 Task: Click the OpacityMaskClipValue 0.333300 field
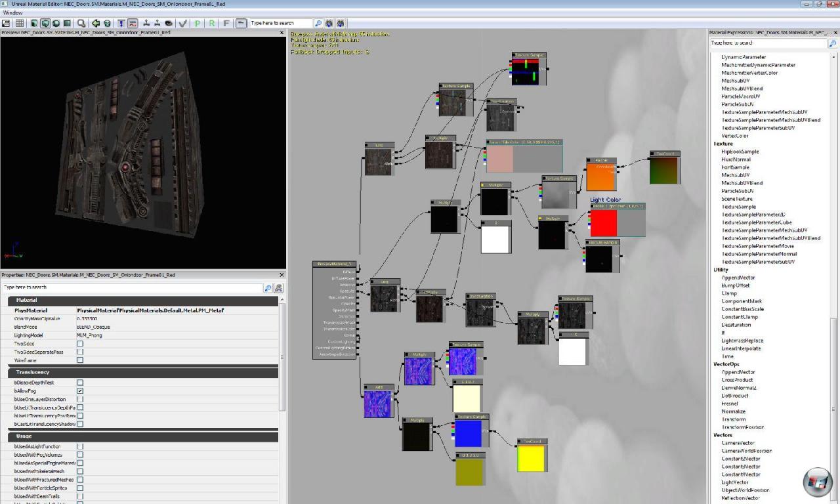click(x=177, y=318)
